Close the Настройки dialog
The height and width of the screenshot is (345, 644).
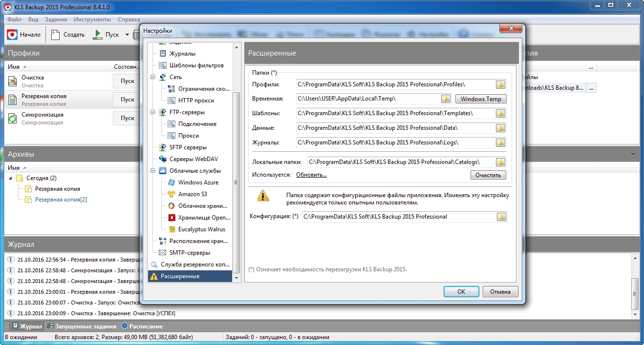[511, 28]
